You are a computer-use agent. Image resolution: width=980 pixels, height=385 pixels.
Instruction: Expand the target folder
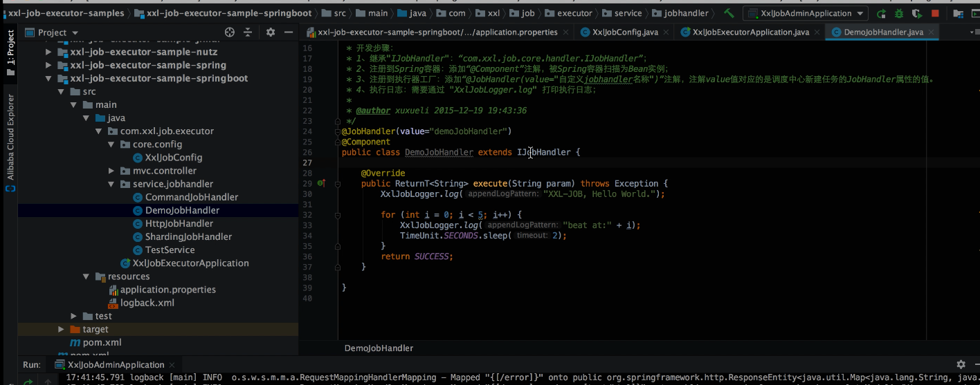[x=61, y=328]
